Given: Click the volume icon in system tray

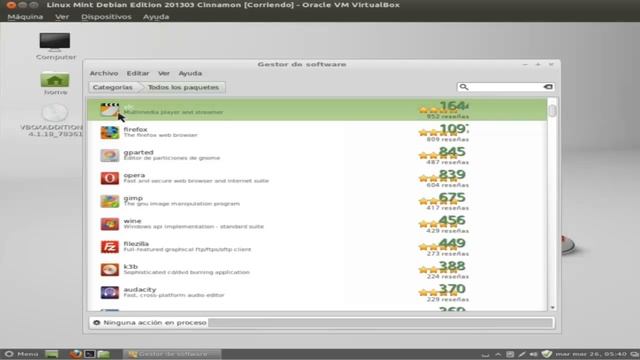Looking at the screenshot, I should coord(533,354).
